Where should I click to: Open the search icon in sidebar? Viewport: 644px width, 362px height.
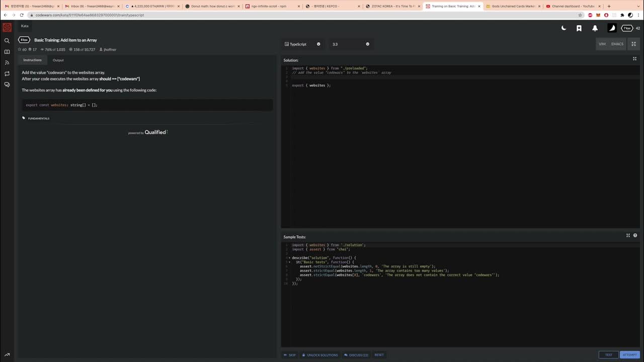(x=7, y=41)
